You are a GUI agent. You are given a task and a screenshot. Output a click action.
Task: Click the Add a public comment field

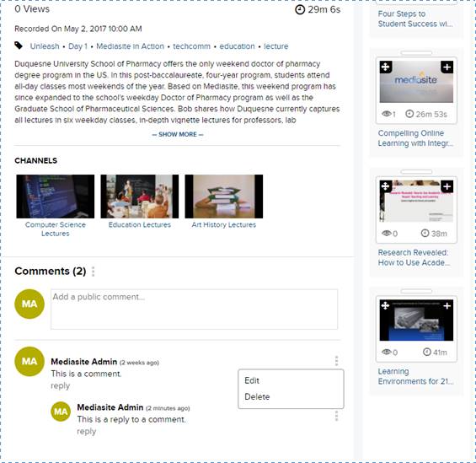[x=195, y=310]
